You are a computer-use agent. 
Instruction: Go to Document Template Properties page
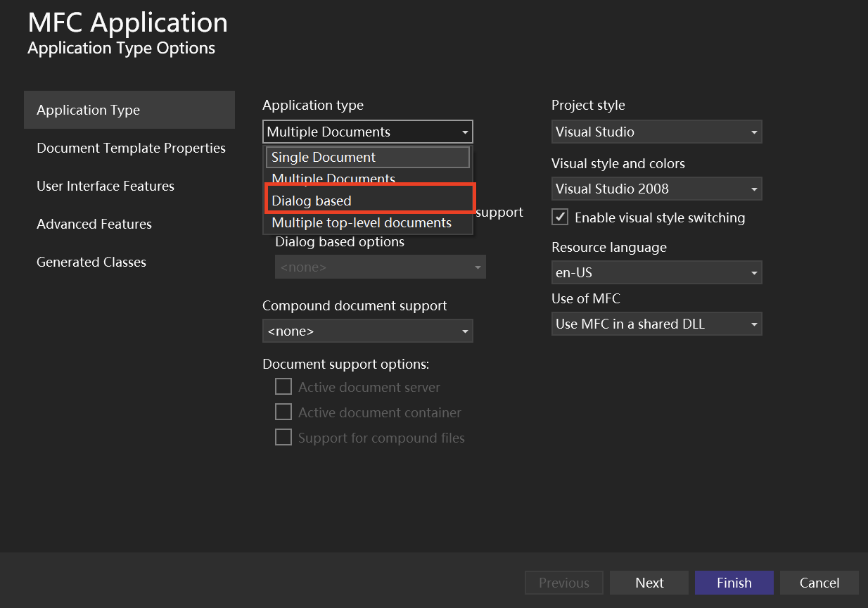tap(131, 148)
